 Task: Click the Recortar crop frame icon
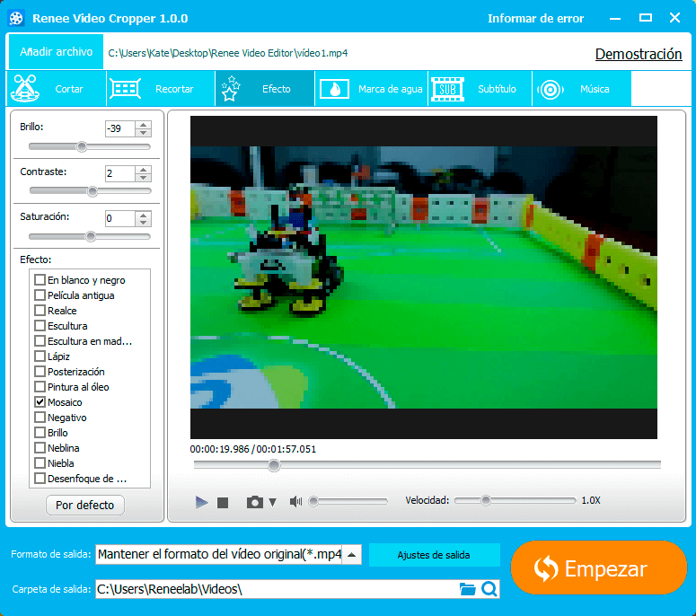[125, 88]
